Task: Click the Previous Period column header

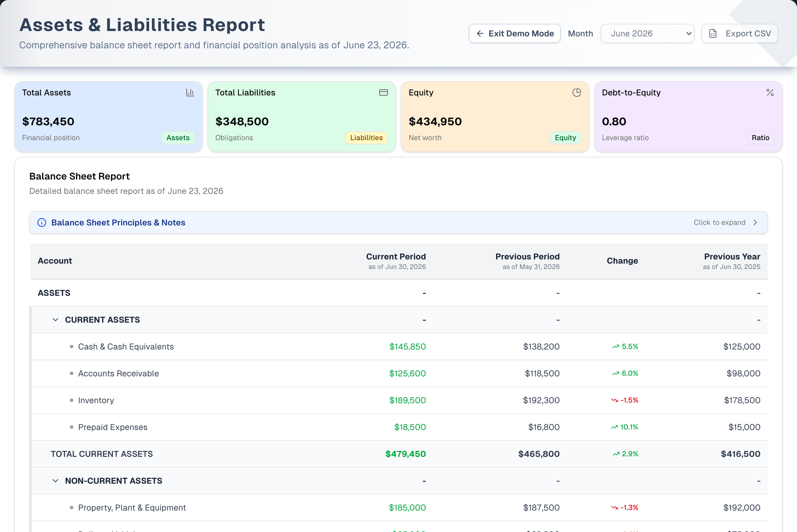Action: (527, 261)
